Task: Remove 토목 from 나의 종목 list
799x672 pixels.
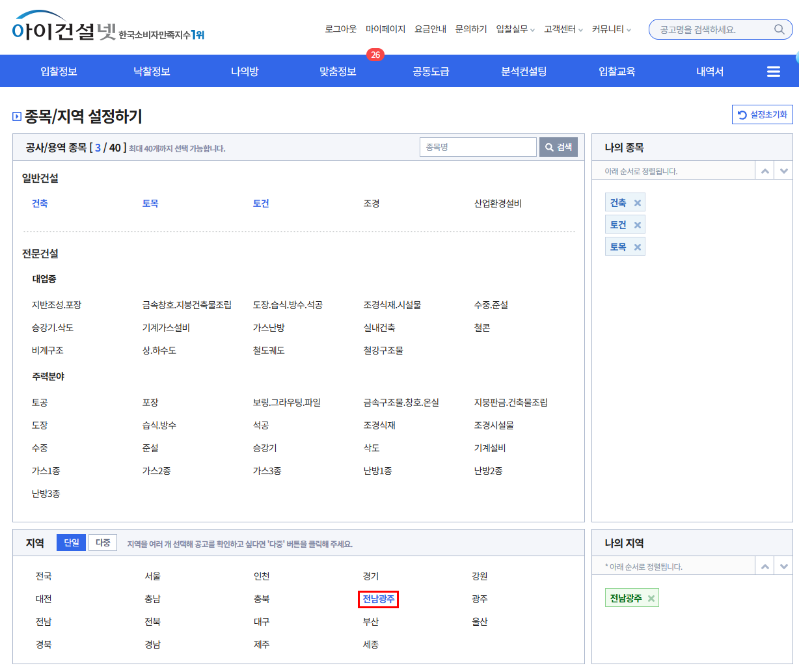Action: pyautogui.click(x=638, y=247)
